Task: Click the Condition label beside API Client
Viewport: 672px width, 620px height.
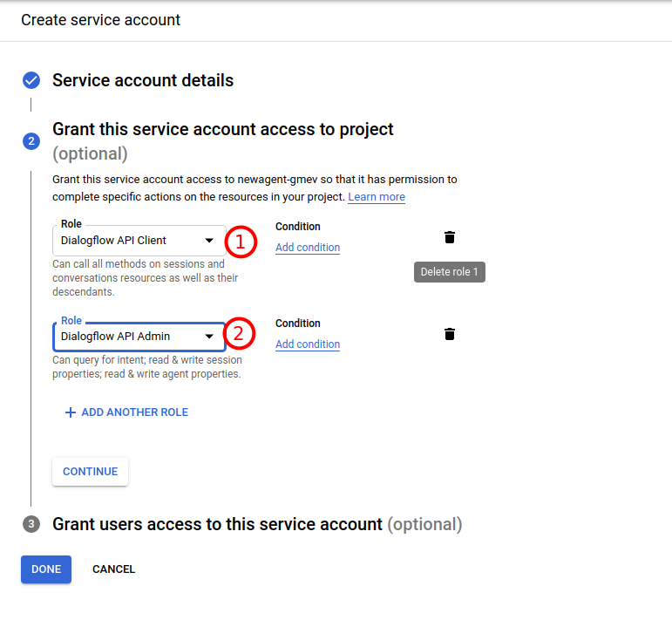Action: 298,227
